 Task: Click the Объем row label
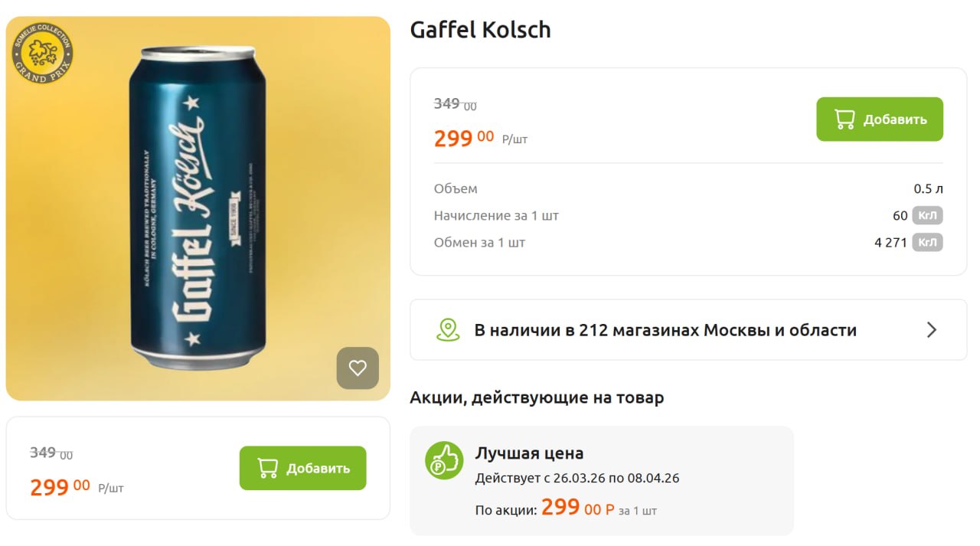456,189
